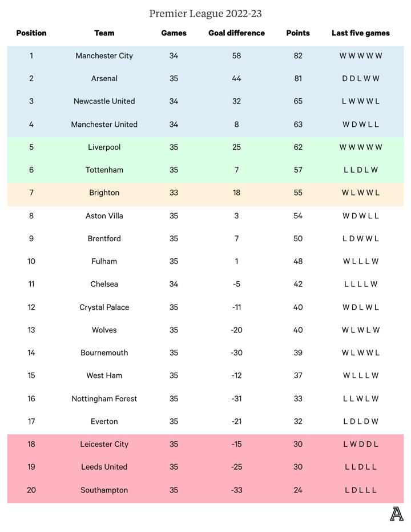Click position number 18 beside Leicester City
The width and height of the screenshot is (411, 532).
tap(31, 445)
